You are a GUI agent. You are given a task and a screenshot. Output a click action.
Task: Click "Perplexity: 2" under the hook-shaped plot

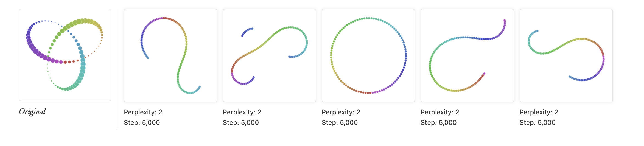point(143,112)
